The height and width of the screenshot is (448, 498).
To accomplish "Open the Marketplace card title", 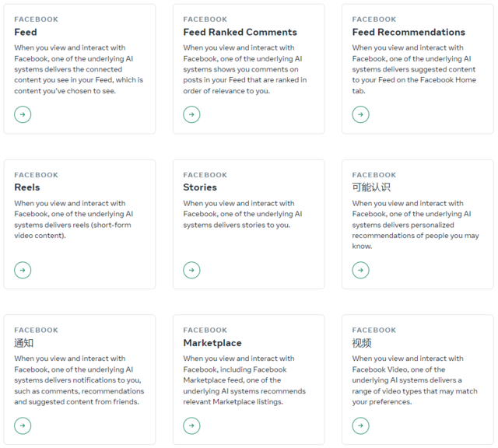I will coord(212,343).
